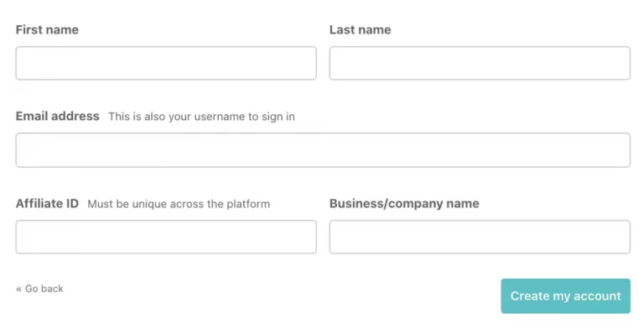This screenshot has width=644, height=329.
Task: Click the Affiliate ID label
Action: (47, 204)
